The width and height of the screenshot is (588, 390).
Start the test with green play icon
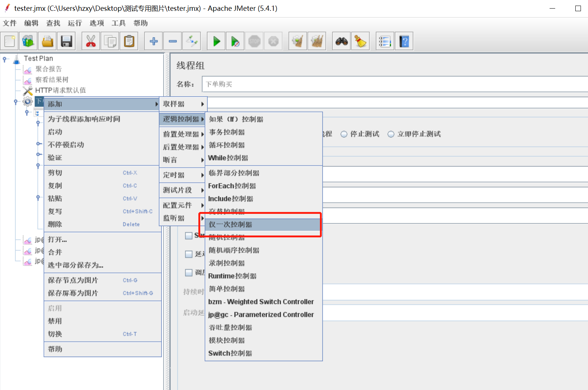216,41
